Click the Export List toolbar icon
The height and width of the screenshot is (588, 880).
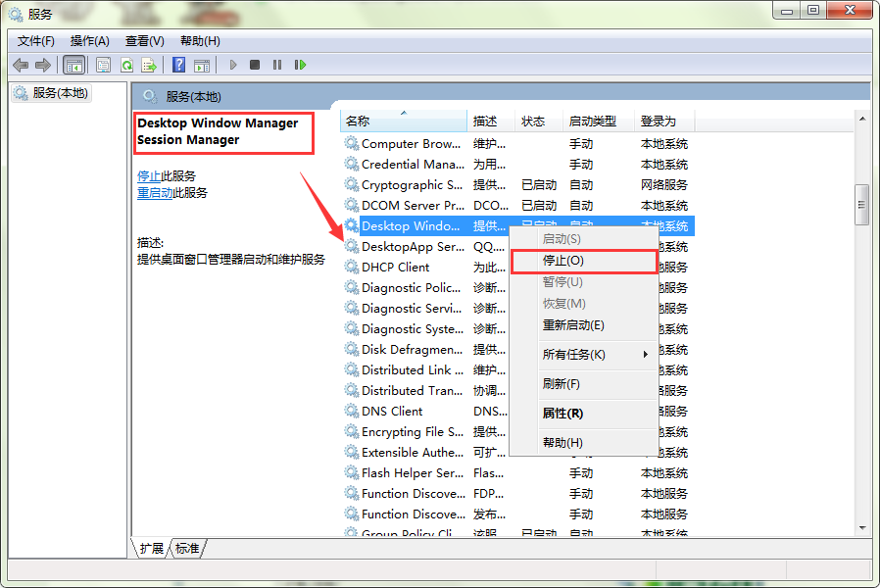coord(149,65)
